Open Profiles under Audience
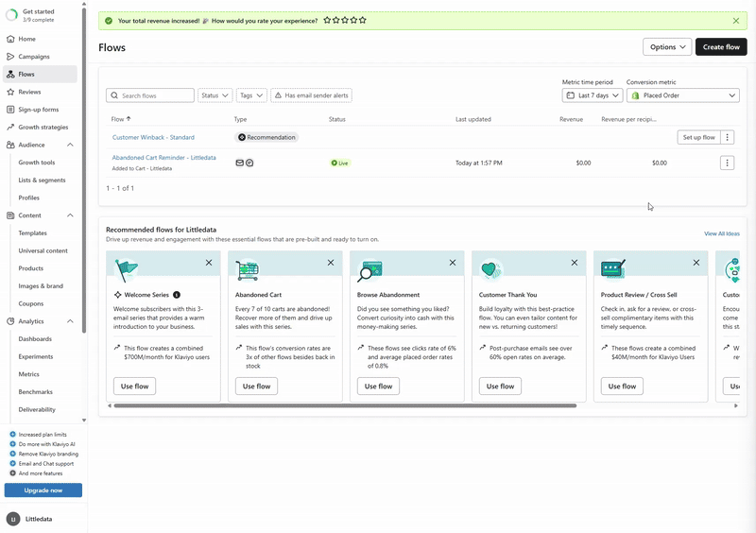Screen dimensions: 756x533 point(29,198)
